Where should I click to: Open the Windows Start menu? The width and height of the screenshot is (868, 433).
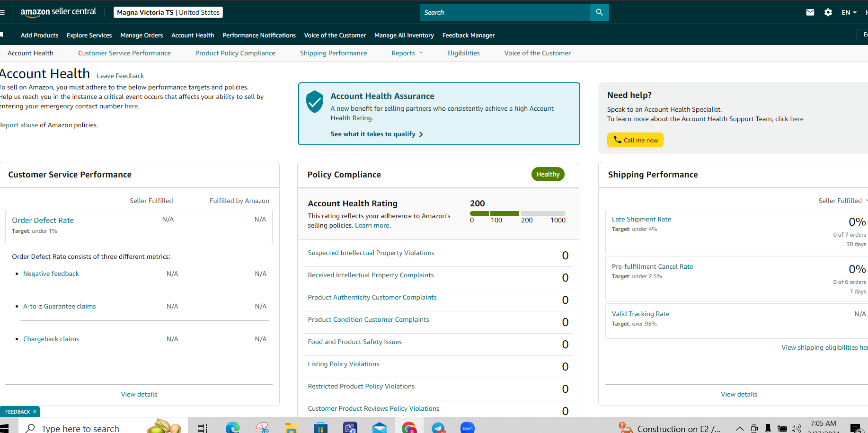click(4, 429)
